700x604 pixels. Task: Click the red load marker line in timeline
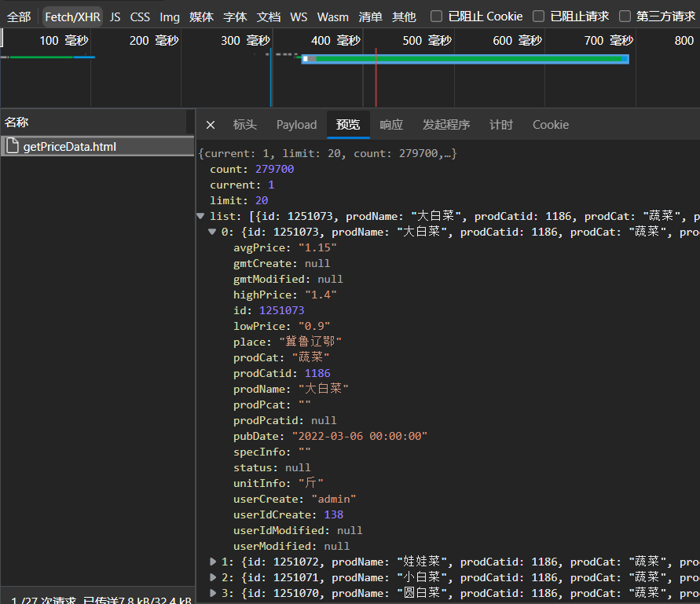pyautogui.click(x=376, y=77)
